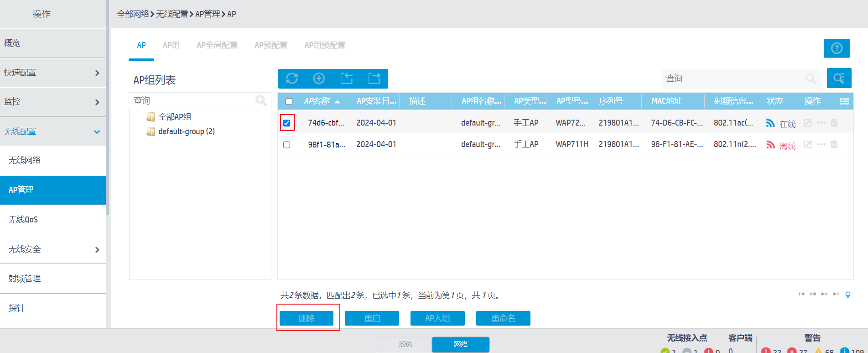Switch to the AP组 tab
This screenshot has height=353, width=868.
[x=172, y=45]
